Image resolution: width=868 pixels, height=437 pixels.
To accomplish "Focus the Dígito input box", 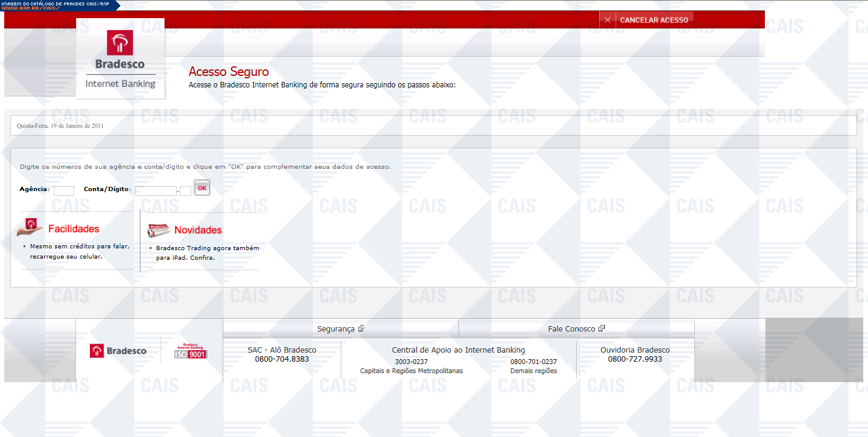I will point(186,190).
